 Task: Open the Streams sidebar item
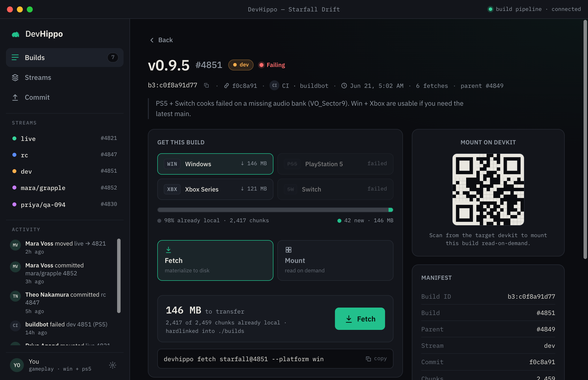tap(65, 77)
